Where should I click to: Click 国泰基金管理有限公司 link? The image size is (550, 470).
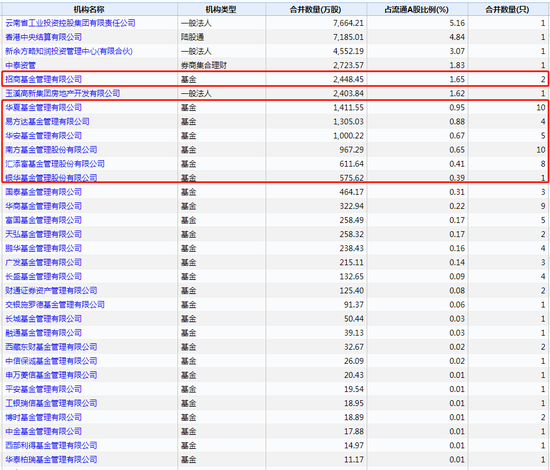pyautogui.click(x=43, y=192)
